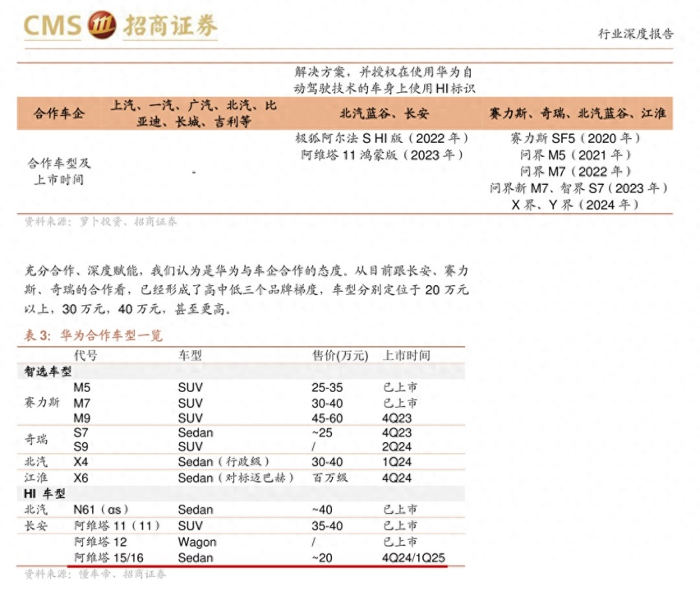Click the 合作车企 row header cell
Screen dimensions: 700x591
tap(59, 113)
